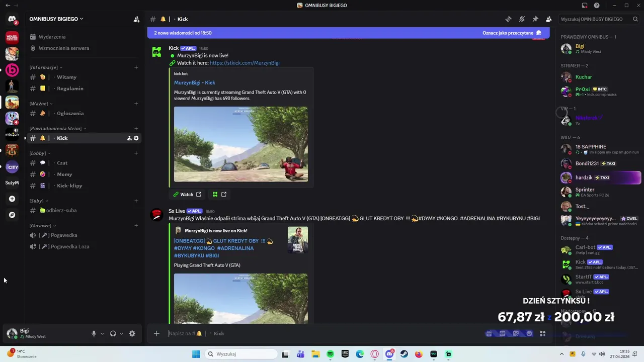
Task: Open Discord direct messages home icon
Action: pyautogui.click(x=12, y=19)
